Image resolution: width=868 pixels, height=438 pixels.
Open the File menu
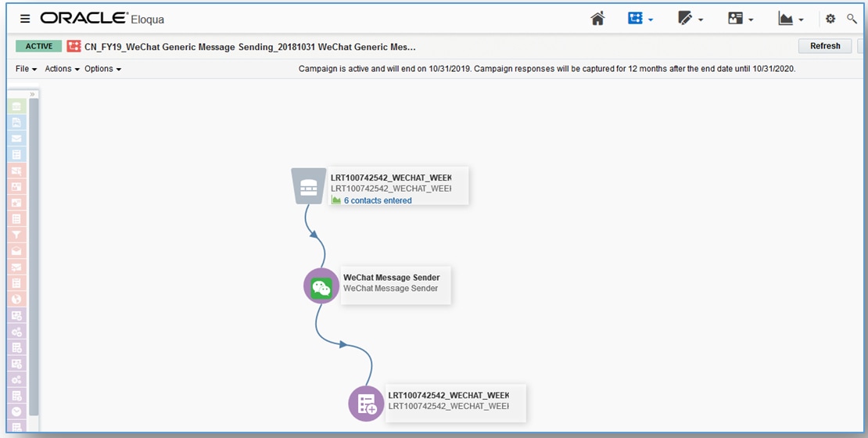pos(26,69)
